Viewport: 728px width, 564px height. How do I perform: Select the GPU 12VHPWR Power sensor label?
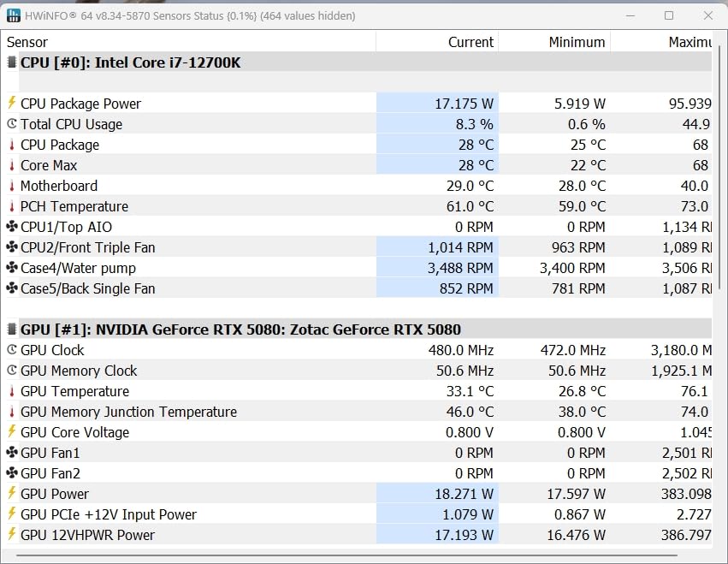tap(87, 535)
